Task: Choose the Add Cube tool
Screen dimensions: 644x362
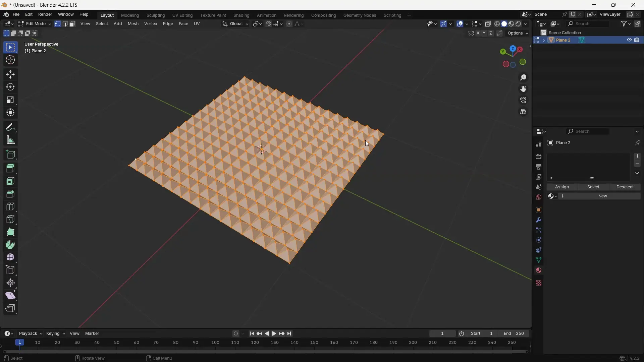Action: (10, 155)
